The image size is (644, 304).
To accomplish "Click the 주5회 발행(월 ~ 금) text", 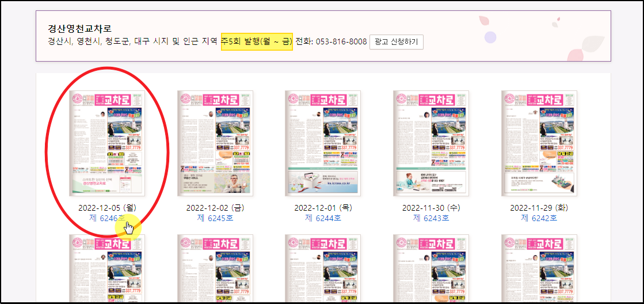I will coord(257,41).
